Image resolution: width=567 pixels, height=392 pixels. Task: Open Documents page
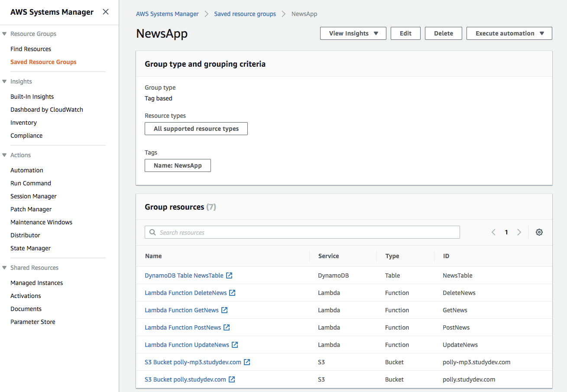(26, 309)
